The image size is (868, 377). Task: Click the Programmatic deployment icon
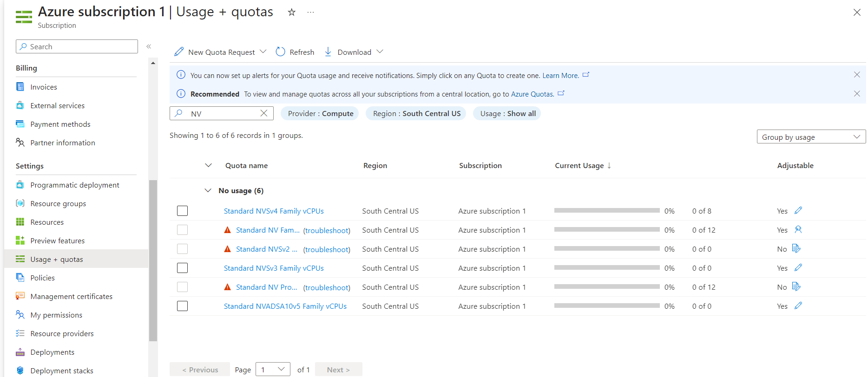point(20,185)
